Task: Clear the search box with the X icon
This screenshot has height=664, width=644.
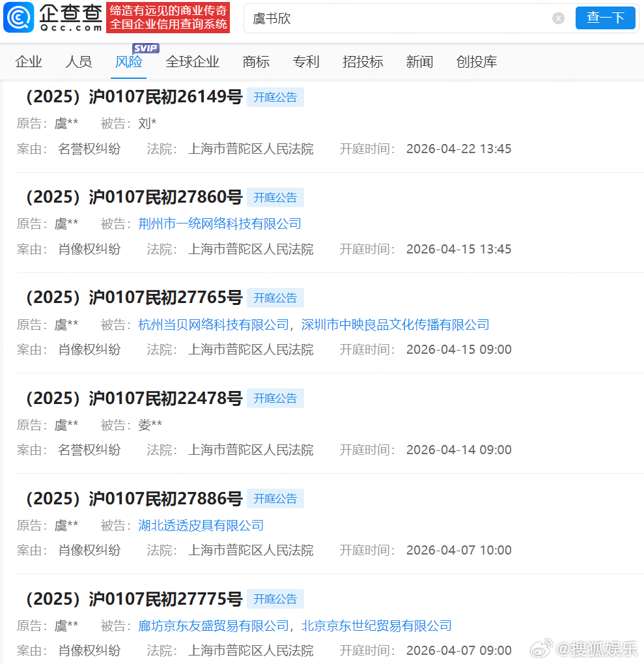Action: point(558,18)
